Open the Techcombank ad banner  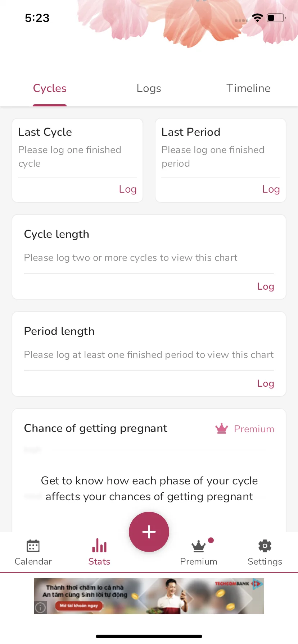149,596
